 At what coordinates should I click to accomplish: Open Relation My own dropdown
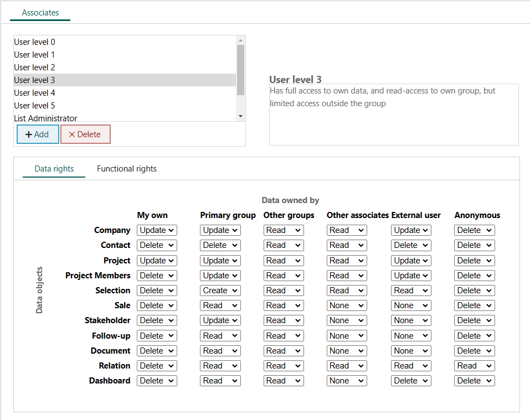pos(157,366)
